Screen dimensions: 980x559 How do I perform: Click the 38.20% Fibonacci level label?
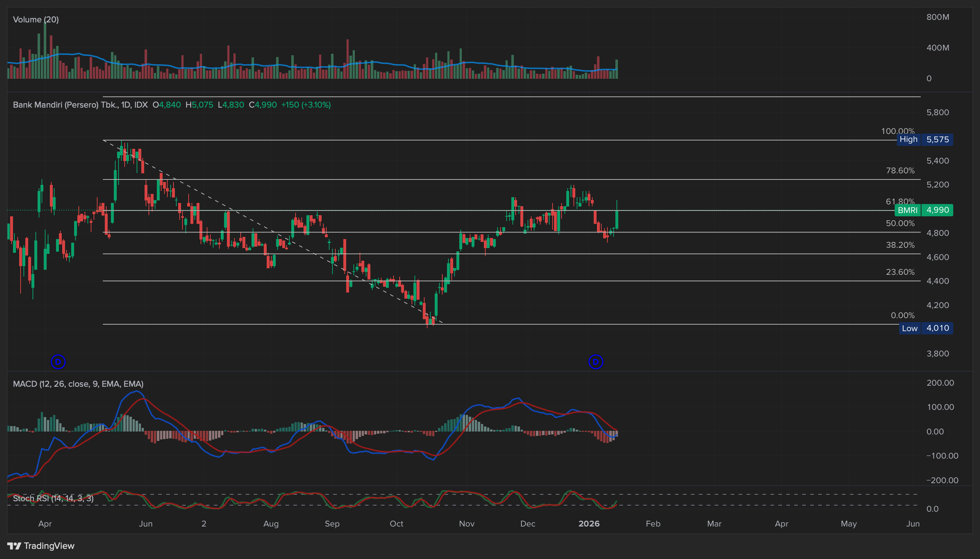[x=900, y=245]
